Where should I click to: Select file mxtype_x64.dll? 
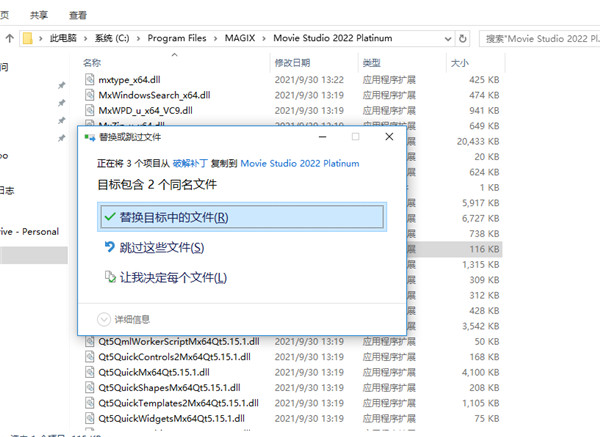129,80
